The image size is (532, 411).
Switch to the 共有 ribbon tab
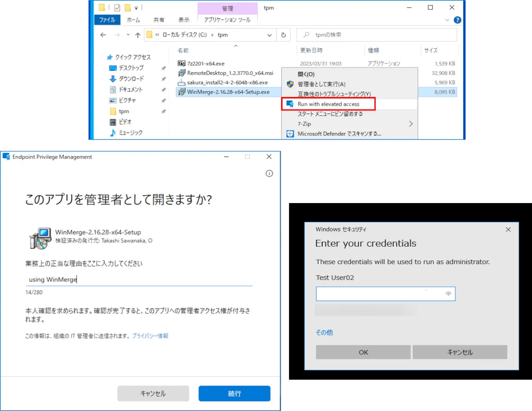(159, 20)
